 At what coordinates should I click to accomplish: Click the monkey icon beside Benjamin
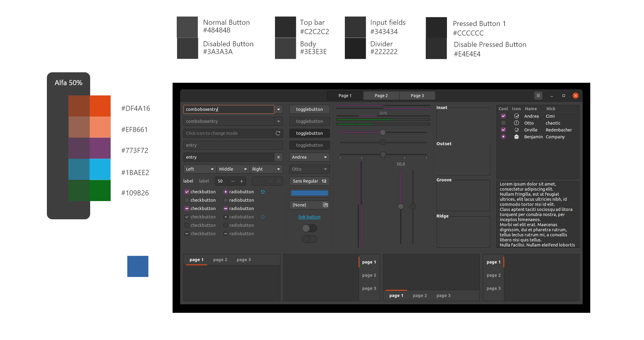tap(517, 137)
